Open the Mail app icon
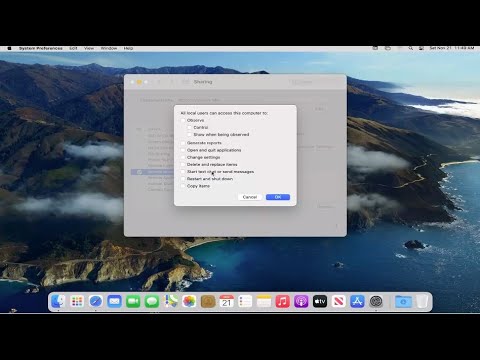Image resolution: width=480 pixels, height=360 pixels. [114, 302]
